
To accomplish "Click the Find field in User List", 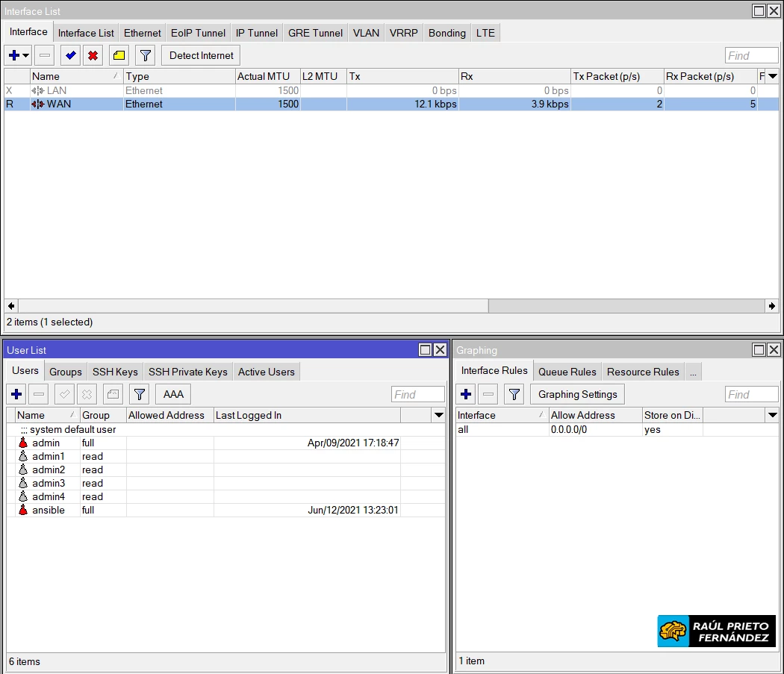I will click(x=417, y=394).
